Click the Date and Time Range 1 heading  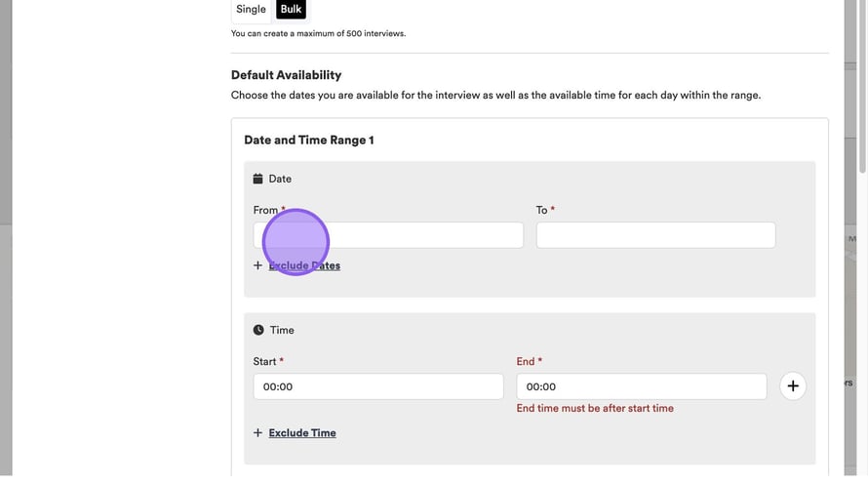click(308, 140)
